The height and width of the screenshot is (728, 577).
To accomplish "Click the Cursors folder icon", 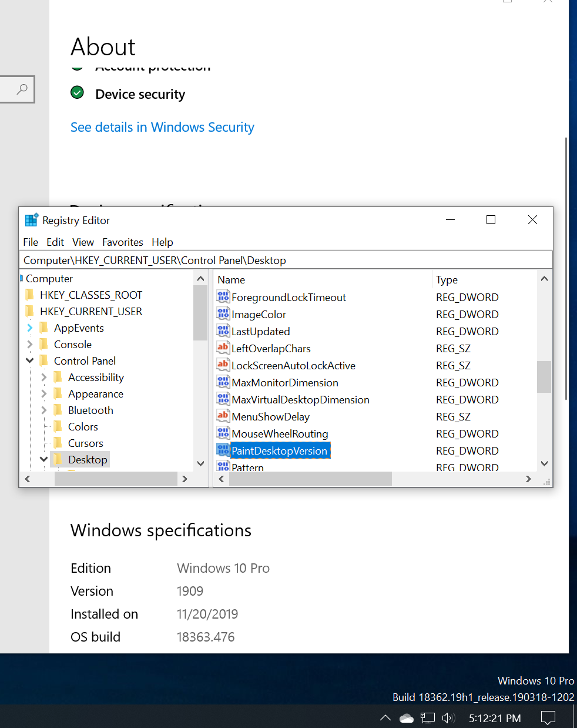I will pyautogui.click(x=58, y=443).
